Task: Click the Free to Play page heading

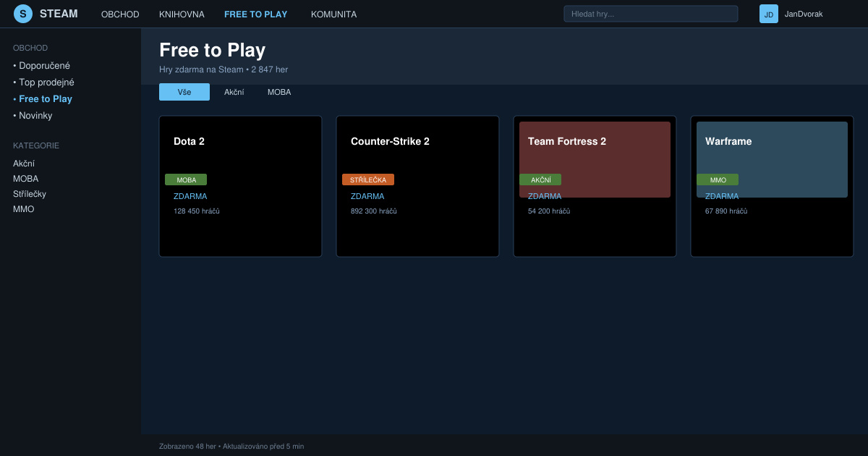Action: [213, 50]
